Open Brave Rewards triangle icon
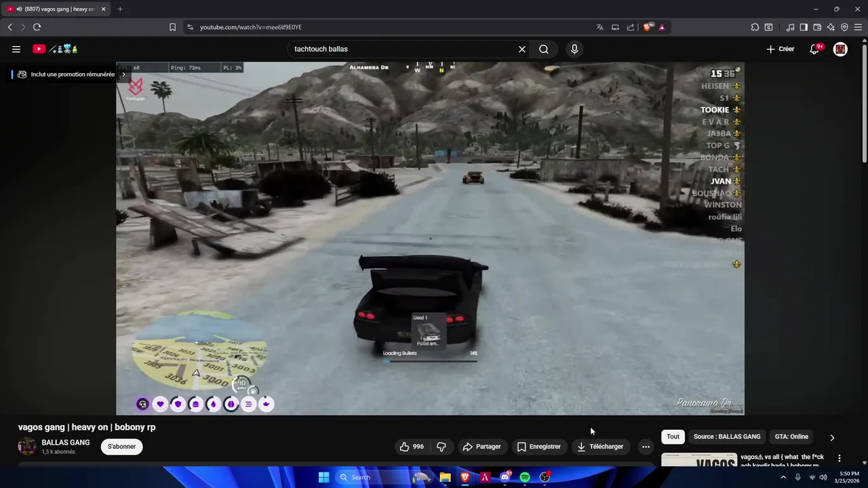Image resolution: width=868 pixels, height=488 pixels. click(662, 27)
